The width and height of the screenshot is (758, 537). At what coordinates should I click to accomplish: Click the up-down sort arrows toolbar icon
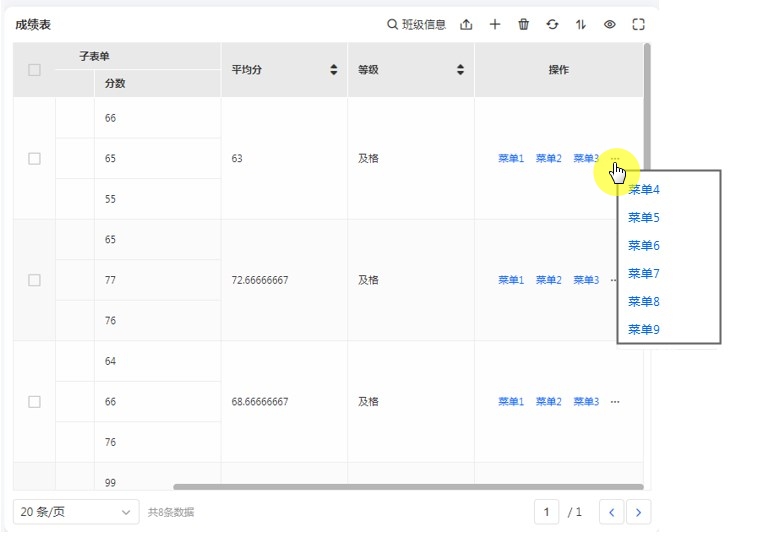(581, 25)
